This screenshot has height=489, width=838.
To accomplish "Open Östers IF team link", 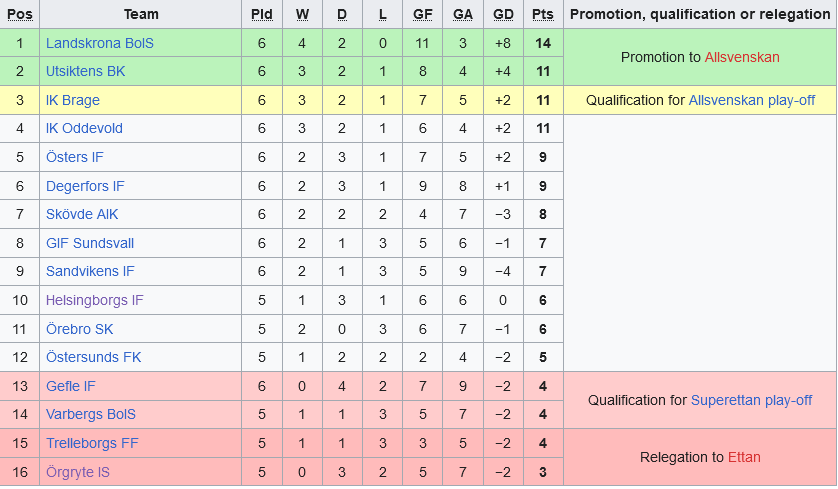I will coord(75,157).
